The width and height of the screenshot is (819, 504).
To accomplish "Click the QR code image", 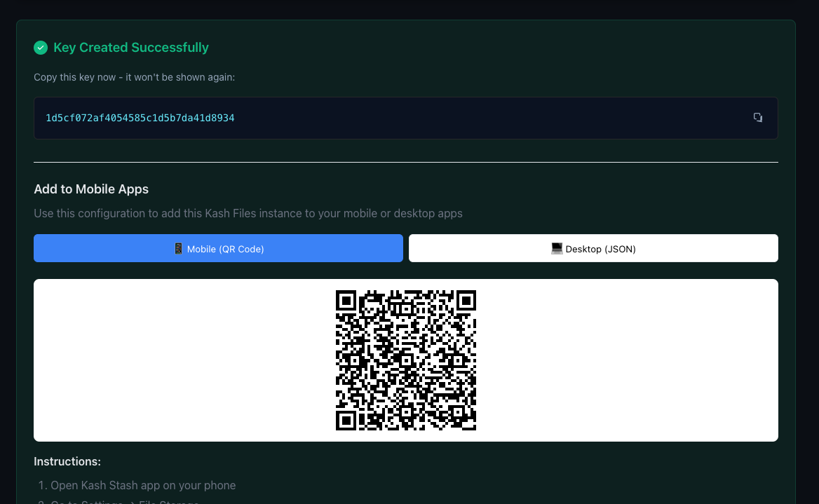I will point(406,360).
